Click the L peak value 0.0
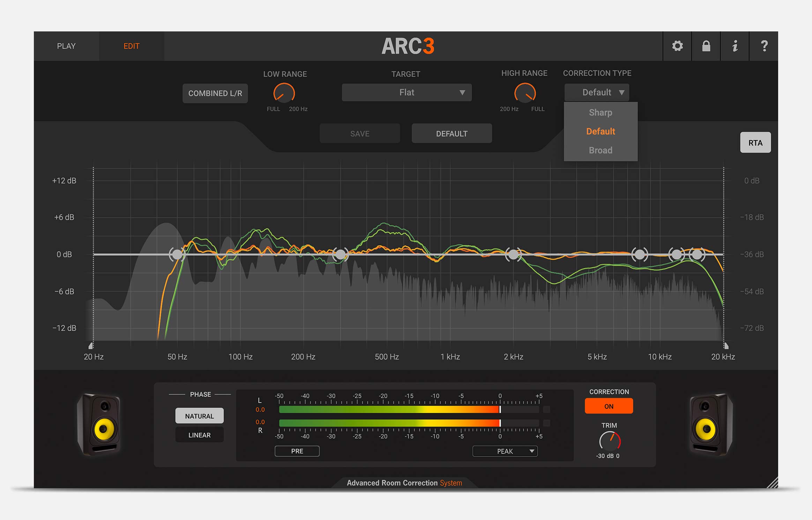The height and width of the screenshot is (520, 812). pyautogui.click(x=260, y=409)
